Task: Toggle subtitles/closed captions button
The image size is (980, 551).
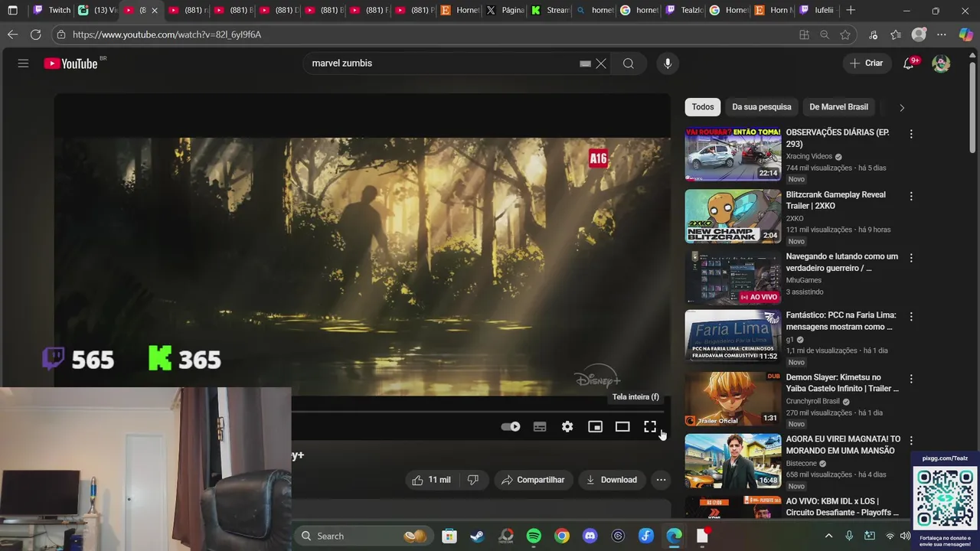Action: point(540,427)
